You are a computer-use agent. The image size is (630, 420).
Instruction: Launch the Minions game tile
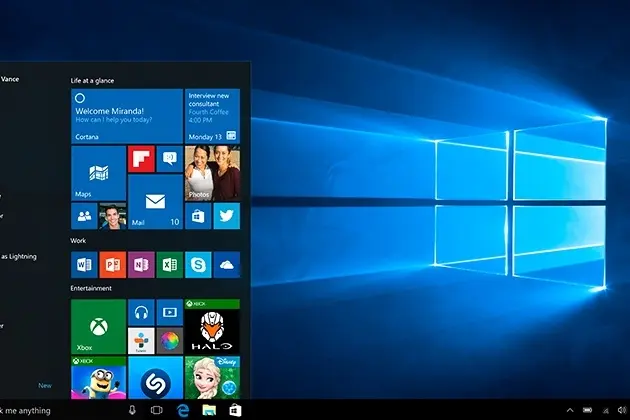[x=98, y=377]
